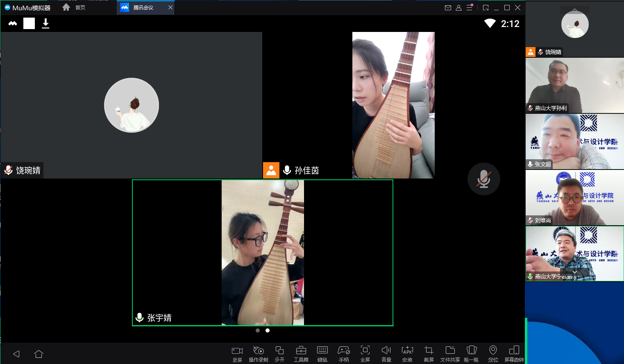Open 操作录制 operation recorder

pyautogui.click(x=258, y=351)
